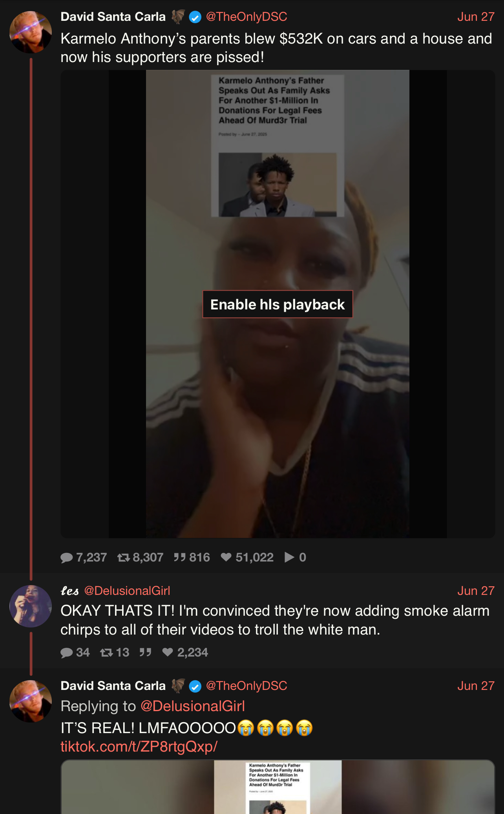Open David Santa Carla's avatar on top tweet
The height and width of the screenshot is (814, 504).
[x=31, y=32]
